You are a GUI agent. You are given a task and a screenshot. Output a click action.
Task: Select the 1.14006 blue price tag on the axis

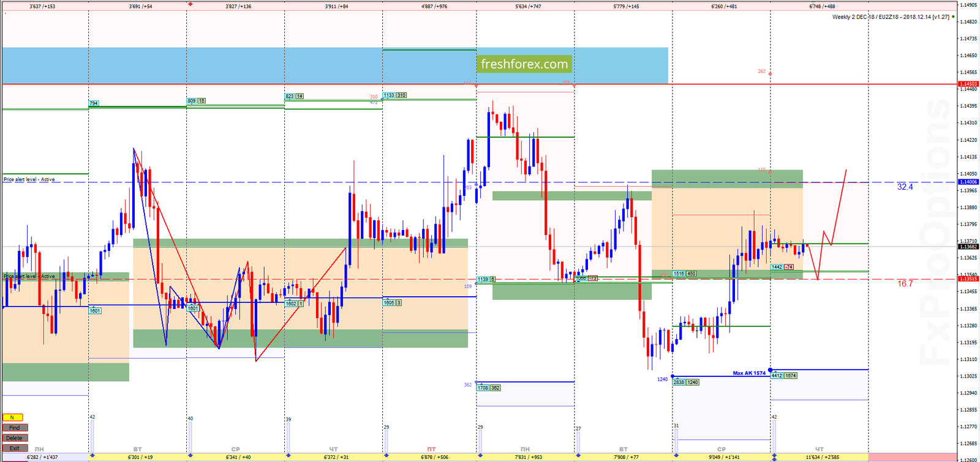tap(968, 182)
